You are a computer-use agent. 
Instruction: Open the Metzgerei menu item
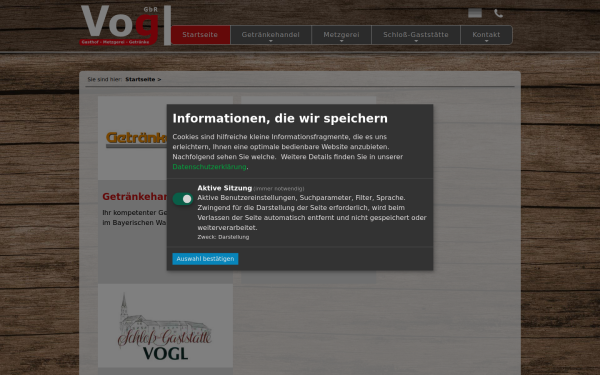[341, 35]
